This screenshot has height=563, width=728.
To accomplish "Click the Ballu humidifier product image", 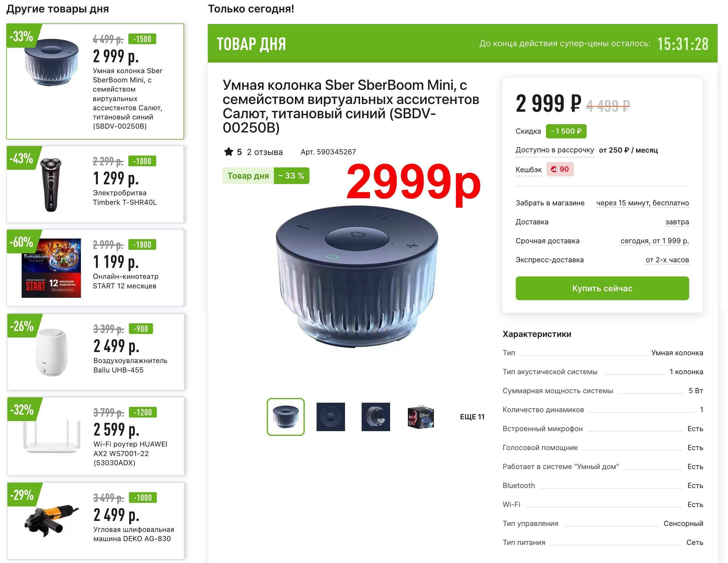I will pos(52,352).
